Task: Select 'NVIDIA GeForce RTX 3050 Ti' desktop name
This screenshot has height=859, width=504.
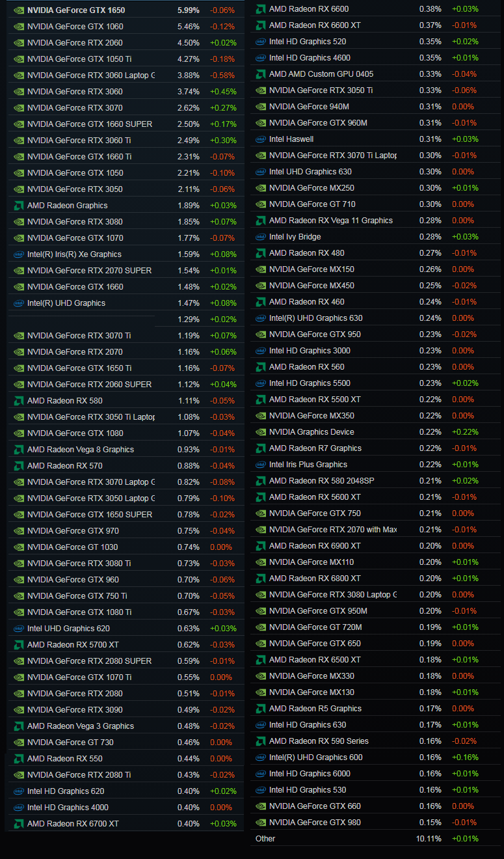Action: coord(321,90)
